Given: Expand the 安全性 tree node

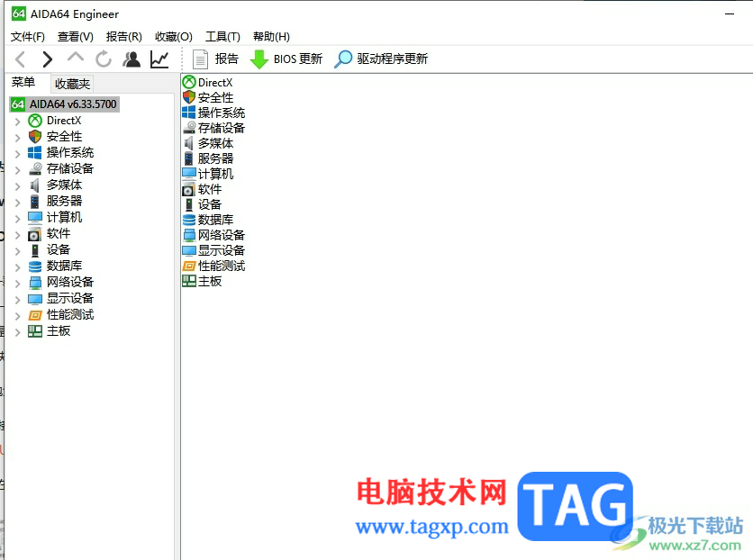Looking at the screenshot, I should tap(18, 138).
